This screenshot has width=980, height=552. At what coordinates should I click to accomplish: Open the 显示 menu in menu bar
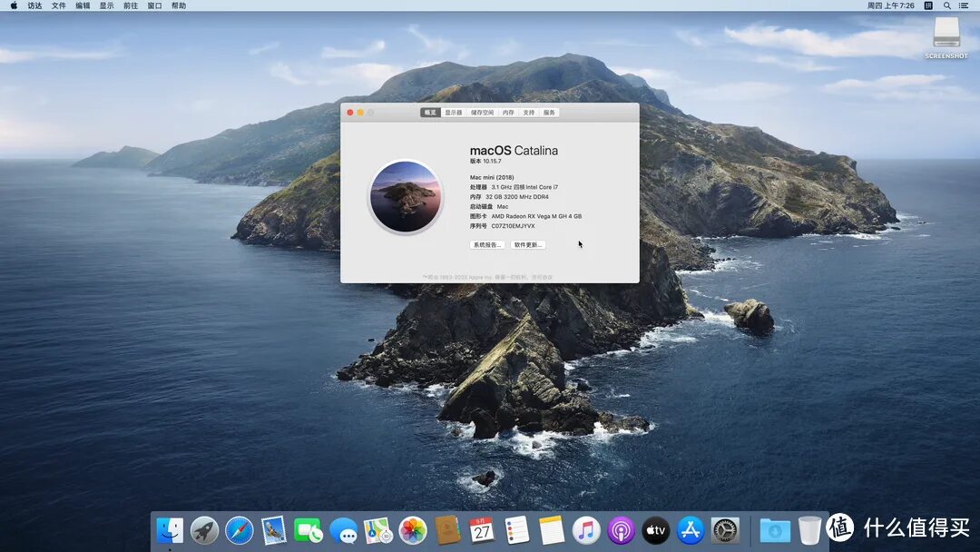click(107, 5)
